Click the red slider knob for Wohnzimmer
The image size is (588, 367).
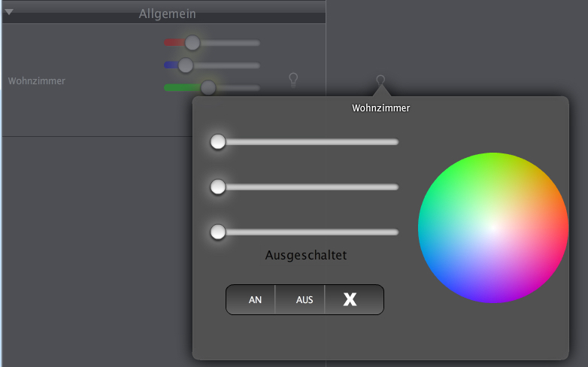tap(192, 43)
